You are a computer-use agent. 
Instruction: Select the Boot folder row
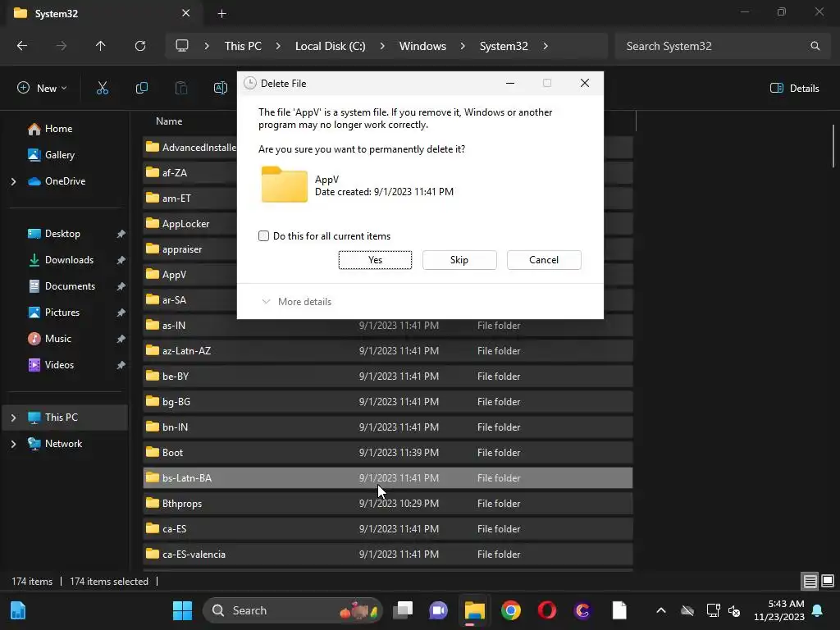(387, 453)
